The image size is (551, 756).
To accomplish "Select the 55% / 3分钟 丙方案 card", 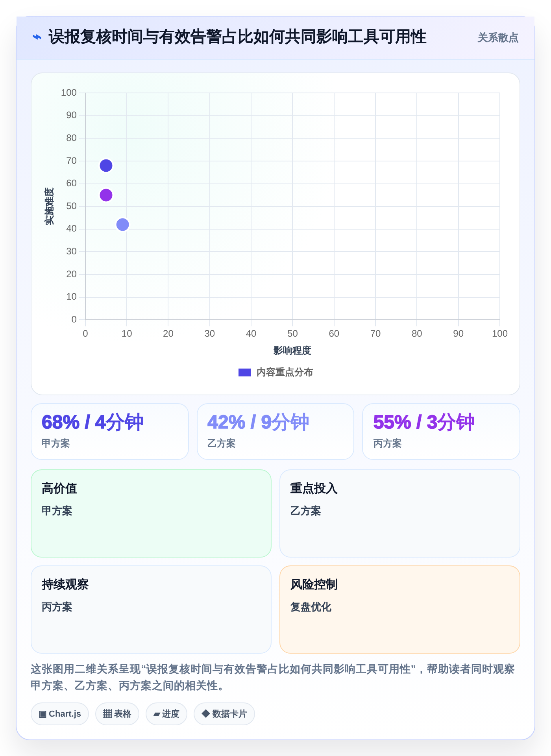I will (x=441, y=432).
